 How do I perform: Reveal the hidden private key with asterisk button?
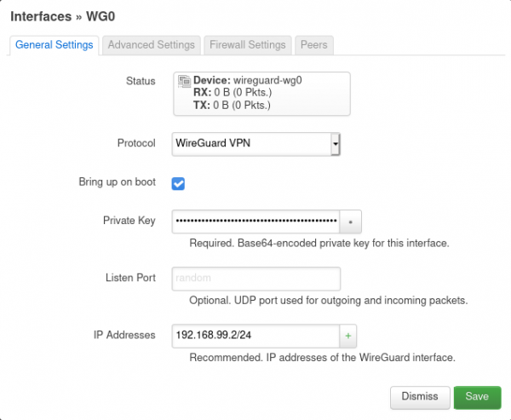pos(352,222)
